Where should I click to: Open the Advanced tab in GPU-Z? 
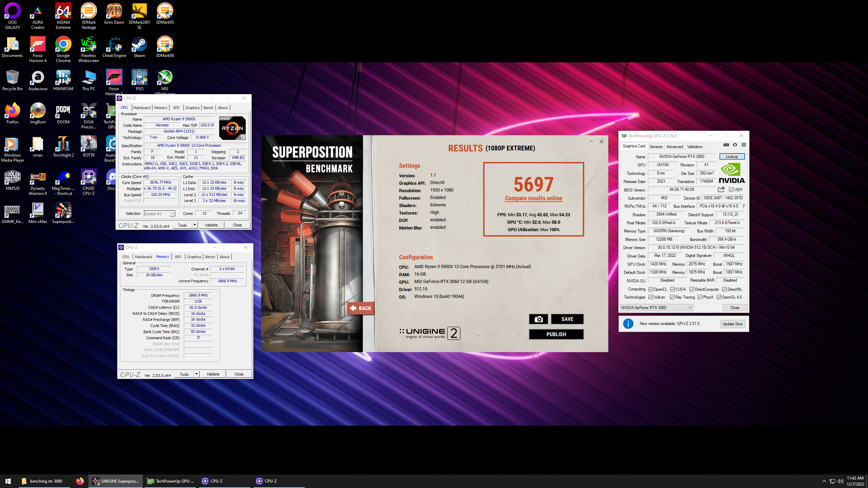[674, 147]
